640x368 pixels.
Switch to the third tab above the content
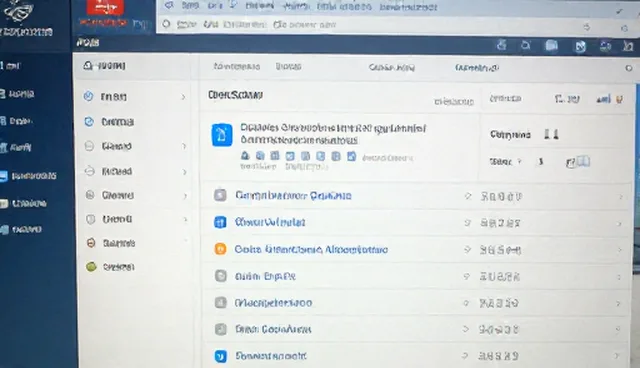point(391,68)
